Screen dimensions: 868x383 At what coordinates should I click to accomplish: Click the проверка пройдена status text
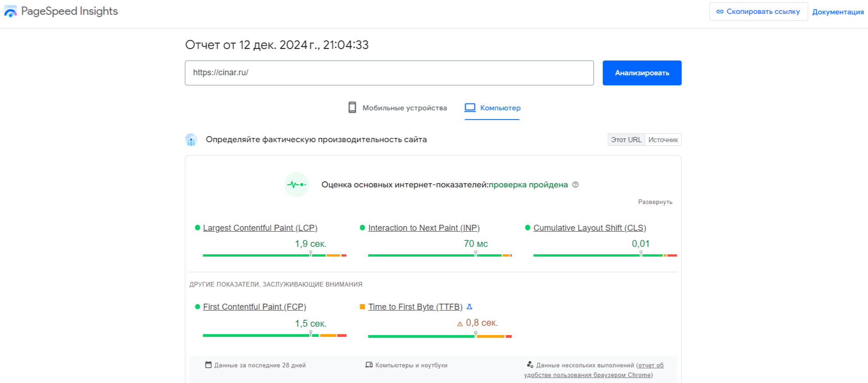pyautogui.click(x=528, y=185)
